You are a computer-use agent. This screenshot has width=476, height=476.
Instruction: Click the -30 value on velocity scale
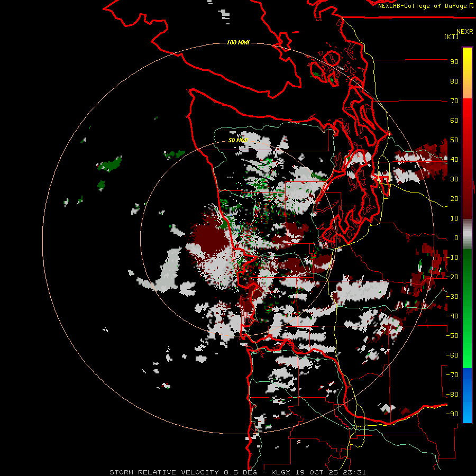[452, 297]
